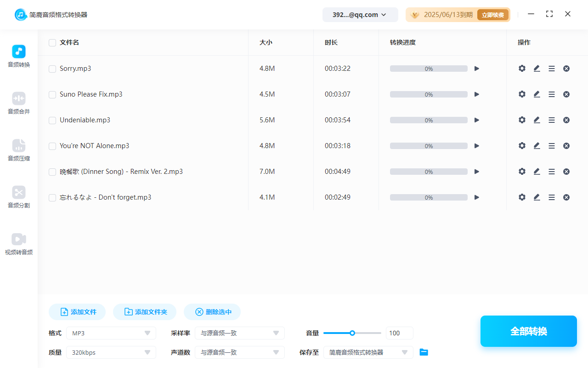Open the 格式 output format dropdown

111,333
